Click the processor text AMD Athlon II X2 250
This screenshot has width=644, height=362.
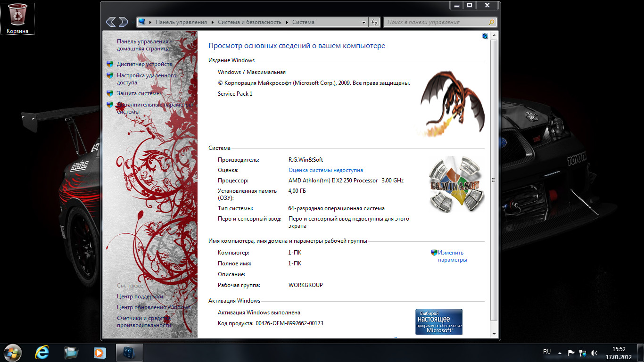(x=346, y=181)
